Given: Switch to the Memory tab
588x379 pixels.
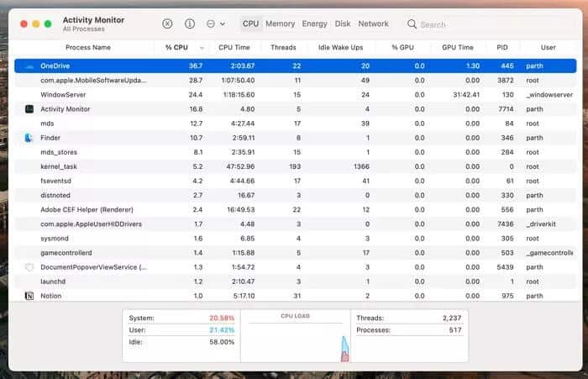Looking at the screenshot, I should [x=280, y=24].
